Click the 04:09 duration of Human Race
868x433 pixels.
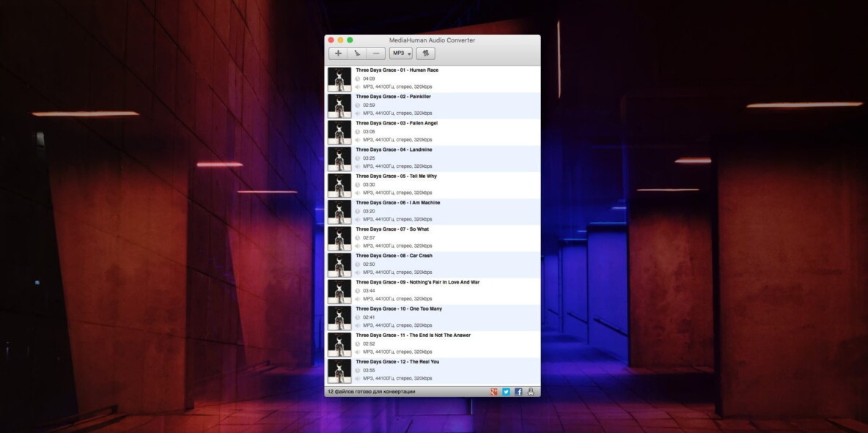(x=369, y=79)
